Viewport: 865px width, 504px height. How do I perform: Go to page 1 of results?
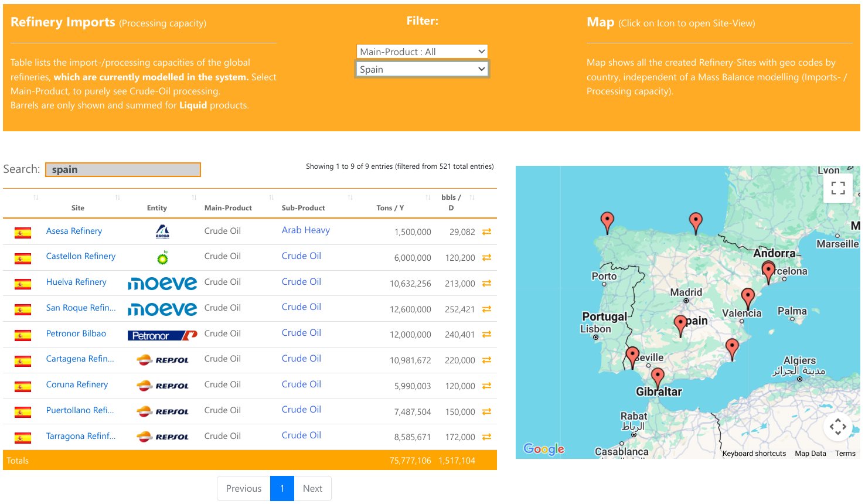[x=282, y=488]
